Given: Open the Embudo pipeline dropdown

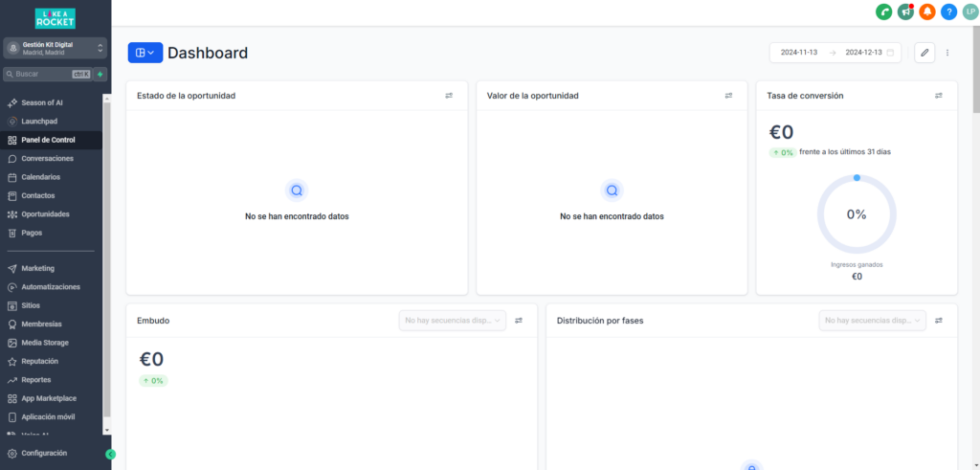Looking at the screenshot, I should click(452, 321).
